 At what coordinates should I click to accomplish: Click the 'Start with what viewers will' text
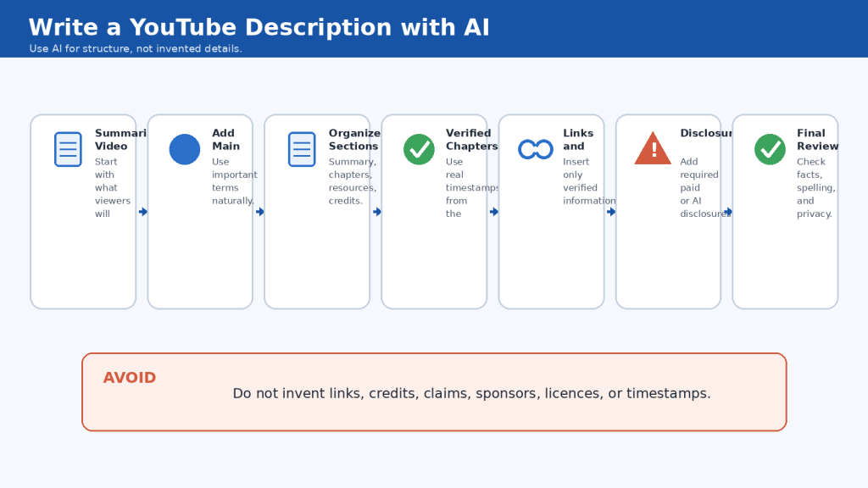tap(113, 187)
